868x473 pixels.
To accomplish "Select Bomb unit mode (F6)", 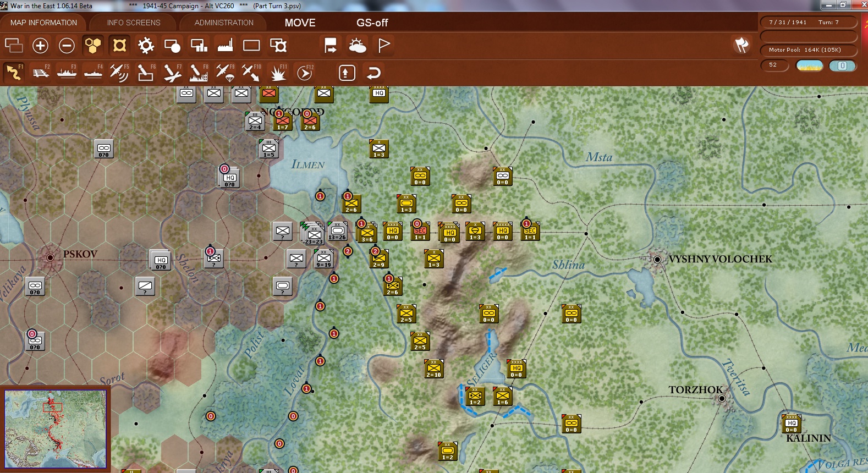I will coord(146,73).
